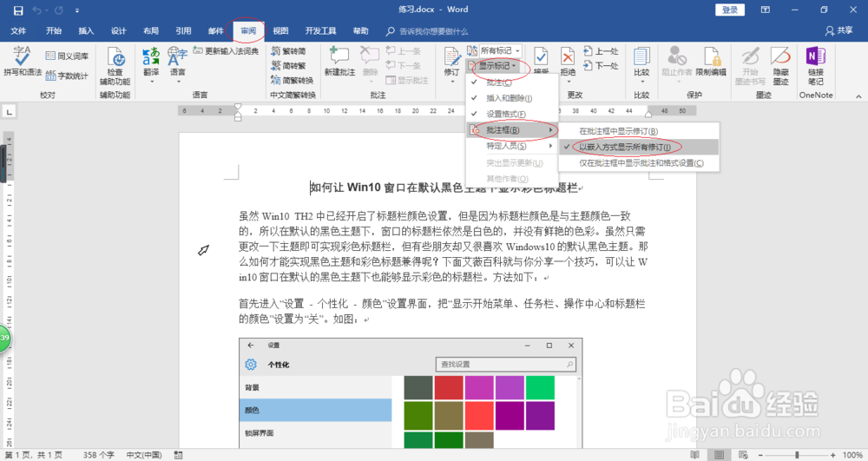Screen dimensions: 868x461
Task: Click the macro recording icon in the status bar
Action: point(178,455)
